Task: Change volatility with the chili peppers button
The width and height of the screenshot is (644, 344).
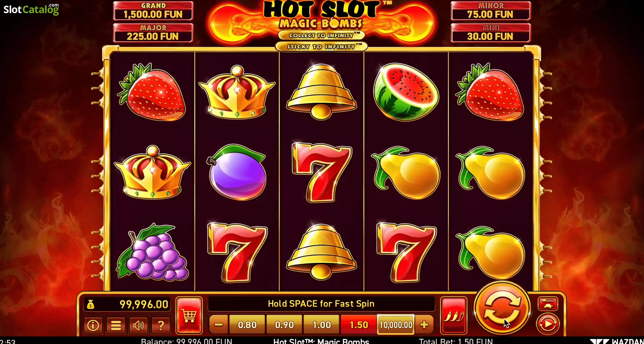Action: (454, 315)
